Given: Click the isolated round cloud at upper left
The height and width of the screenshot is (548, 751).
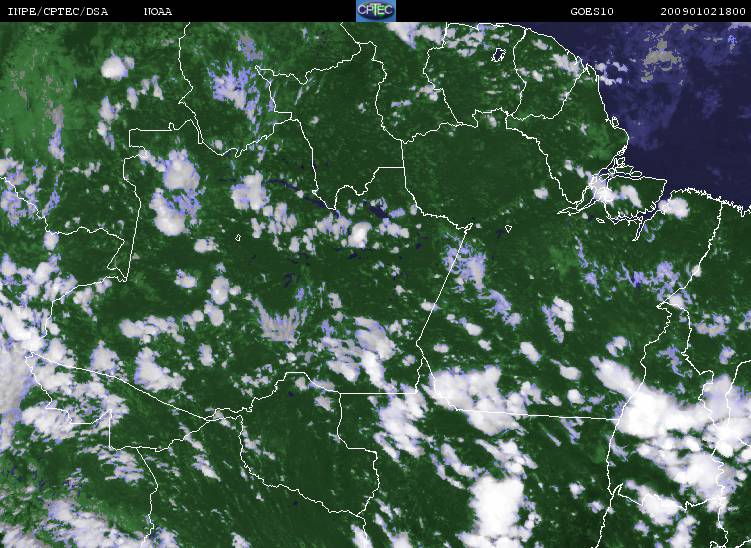Looking at the screenshot, I should (115, 67).
